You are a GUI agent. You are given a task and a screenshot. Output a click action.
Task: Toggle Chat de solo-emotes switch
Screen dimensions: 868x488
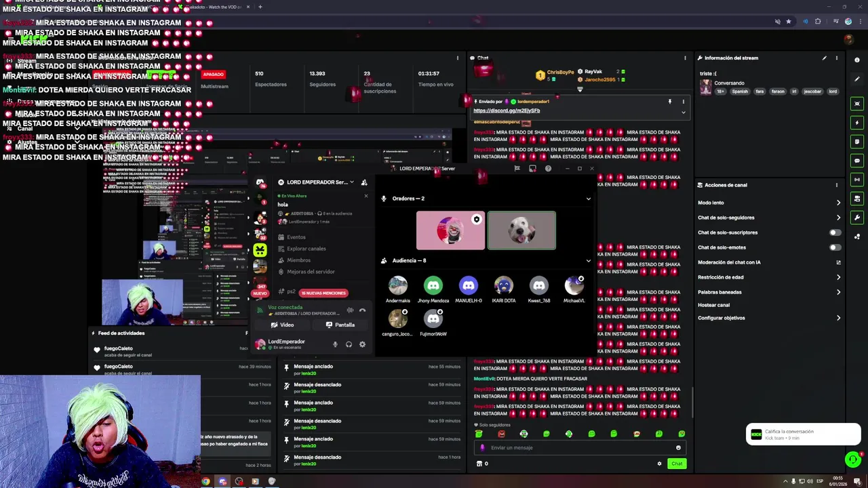835,247
